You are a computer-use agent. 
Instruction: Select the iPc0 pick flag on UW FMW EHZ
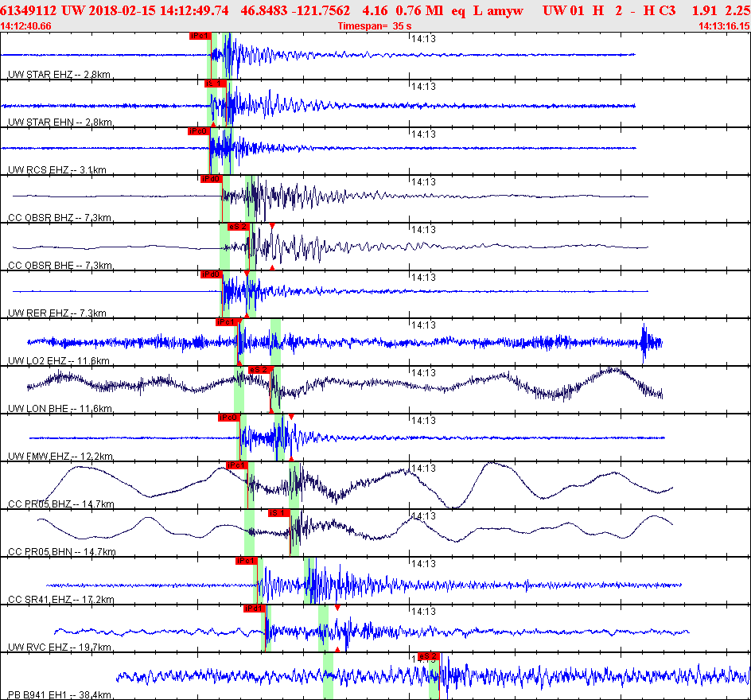tap(228, 417)
